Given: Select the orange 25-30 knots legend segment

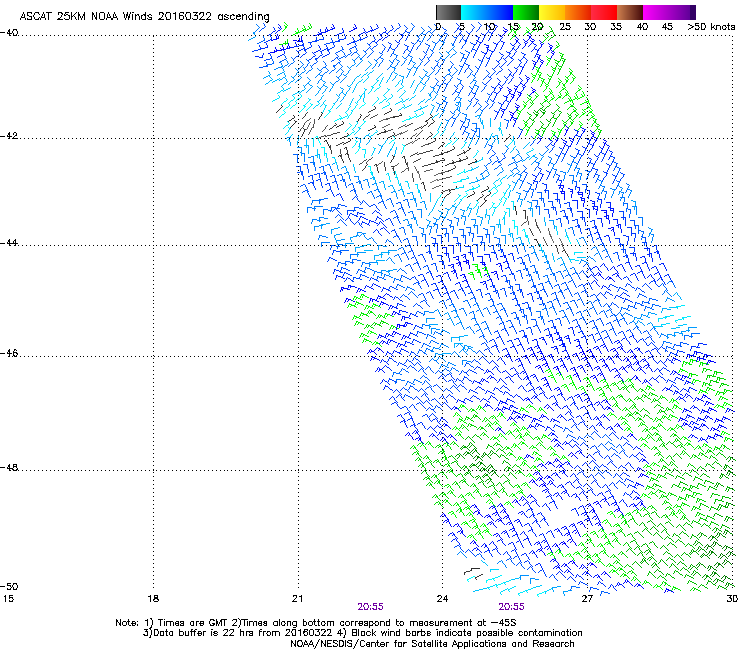Looking at the screenshot, I should point(578,12).
